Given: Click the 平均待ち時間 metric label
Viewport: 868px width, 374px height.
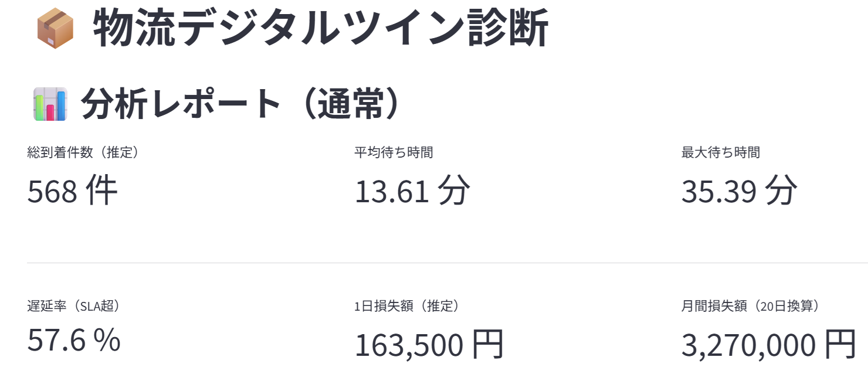Looking at the screenshot, I should tap(394, 153).
